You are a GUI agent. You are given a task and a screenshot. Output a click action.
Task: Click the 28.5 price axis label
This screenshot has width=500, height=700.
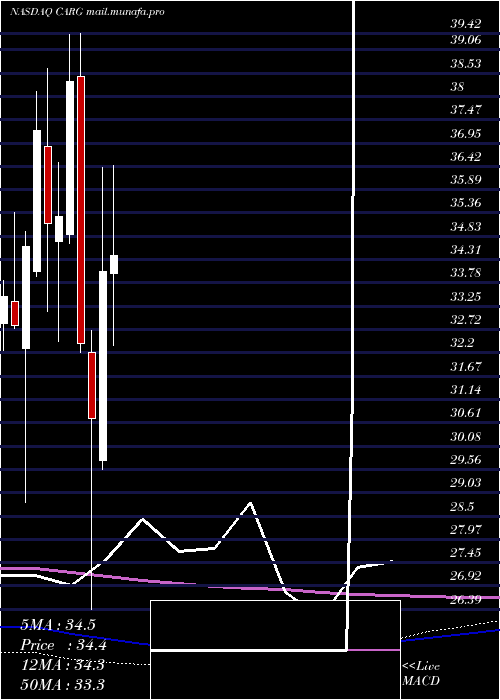[462, 506]
